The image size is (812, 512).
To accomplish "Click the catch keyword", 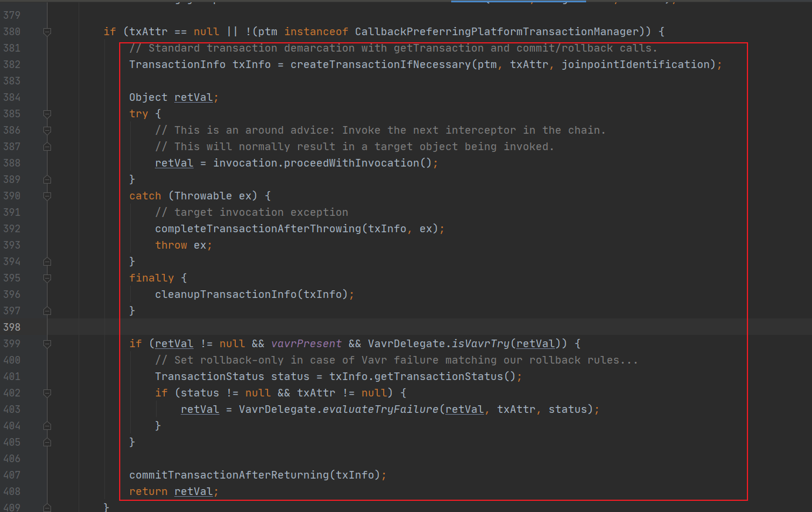I will [x=146, y=196].
